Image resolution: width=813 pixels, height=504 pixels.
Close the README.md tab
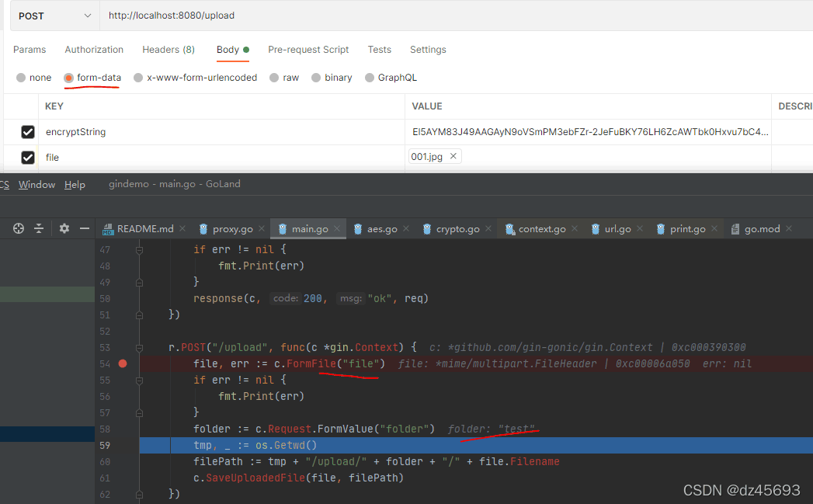click(x=182, y=229)
